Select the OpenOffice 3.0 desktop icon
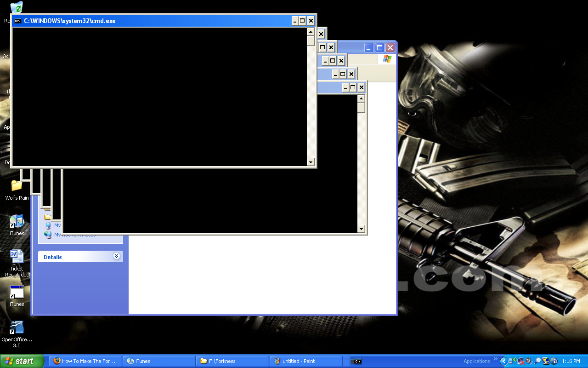 point(17,328)
